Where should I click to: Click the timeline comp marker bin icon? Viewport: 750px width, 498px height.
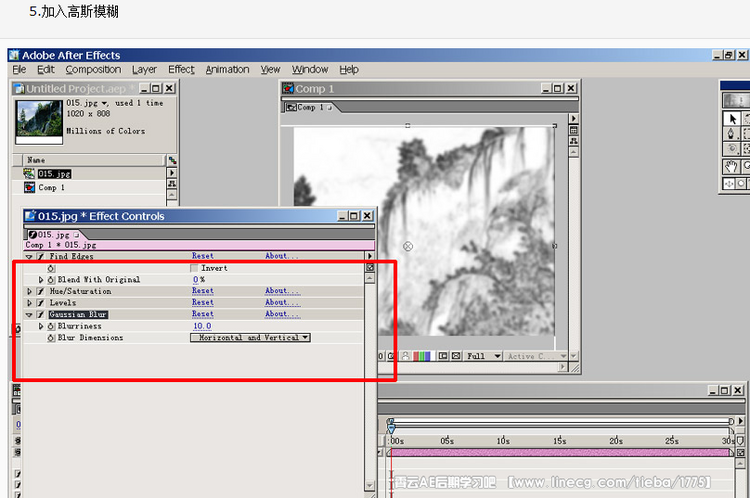click(740, 441)
